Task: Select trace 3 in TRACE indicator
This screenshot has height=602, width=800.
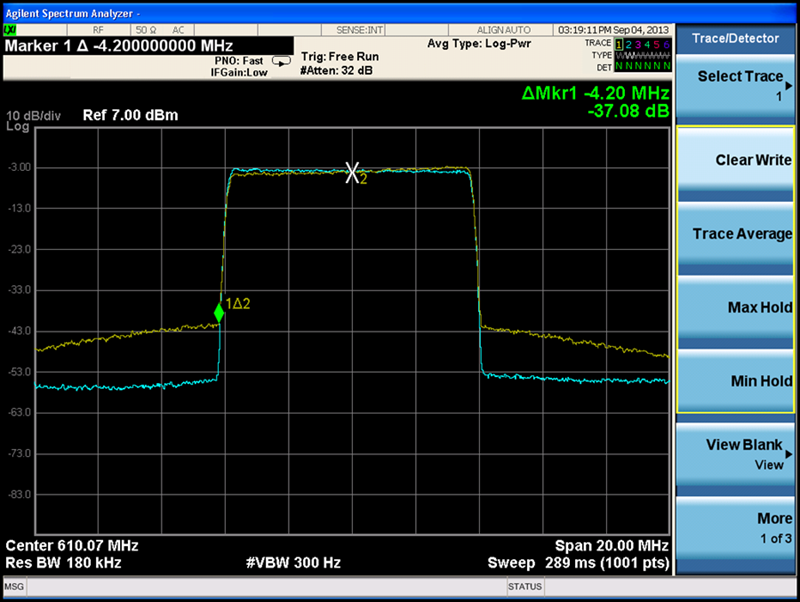Action: (x=638, y=44)
